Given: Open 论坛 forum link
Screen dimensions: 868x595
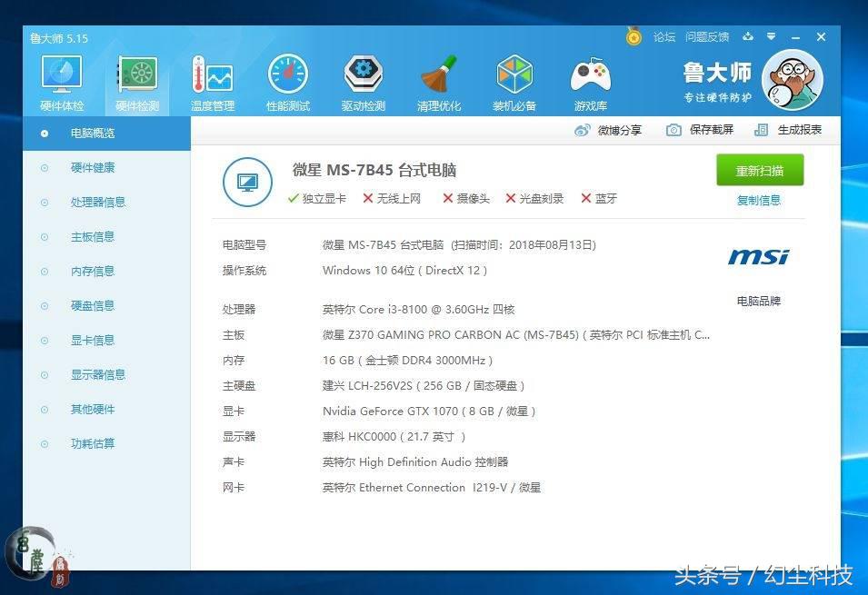Looking at the screenshot, I should (664, 37).
